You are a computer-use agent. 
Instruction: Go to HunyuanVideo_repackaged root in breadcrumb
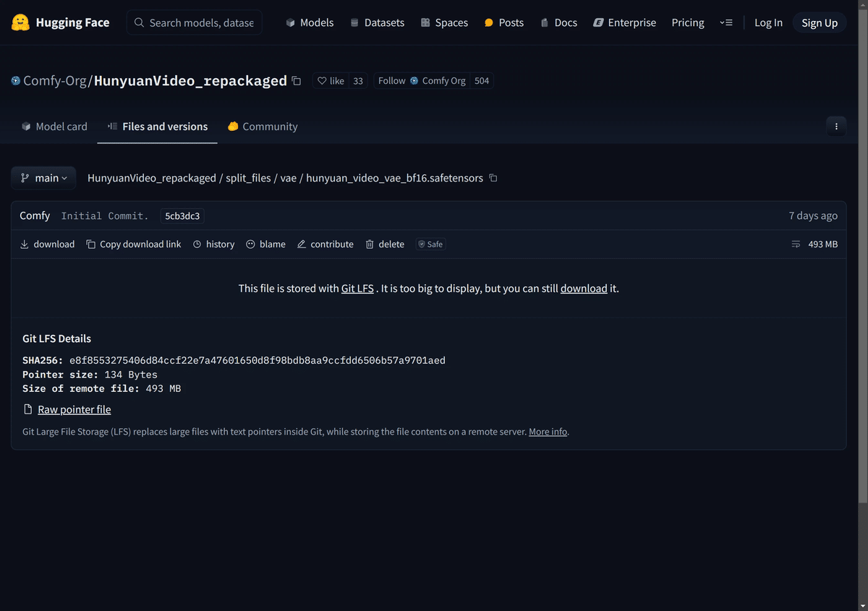tap(152, 178)
